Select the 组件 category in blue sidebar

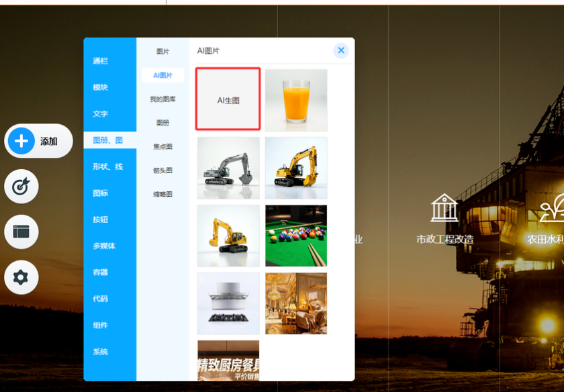pyautogui.click(x=100, y=325)
